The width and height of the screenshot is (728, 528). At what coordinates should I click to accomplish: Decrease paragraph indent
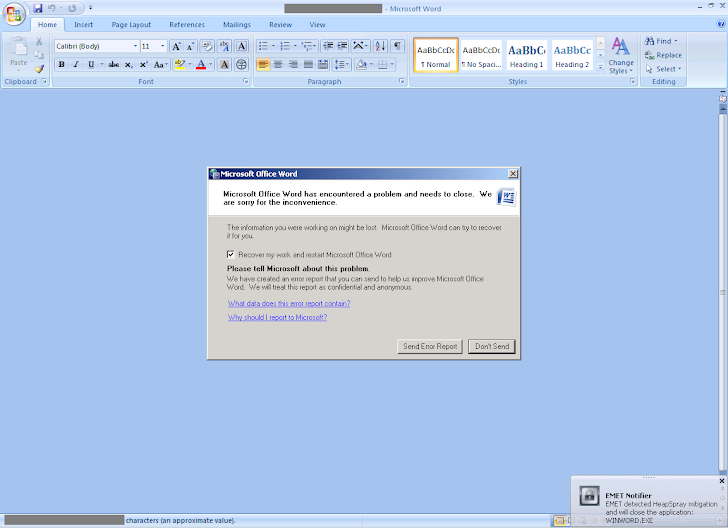click(x=328, y=46)
